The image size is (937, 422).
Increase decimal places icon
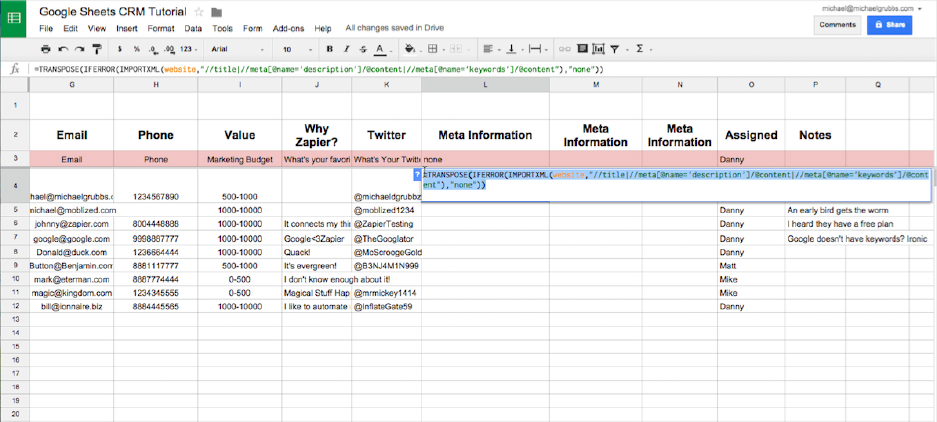click(x=169, y=49)
